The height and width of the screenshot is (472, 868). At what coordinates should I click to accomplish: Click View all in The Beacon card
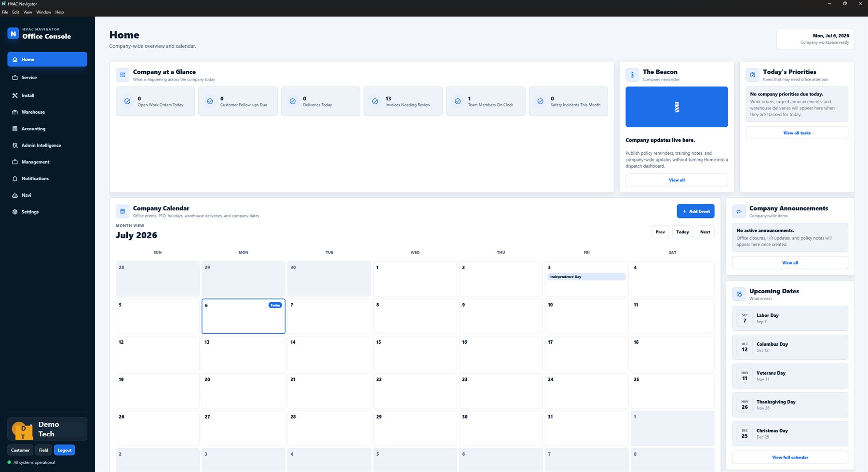pos(677,180)
